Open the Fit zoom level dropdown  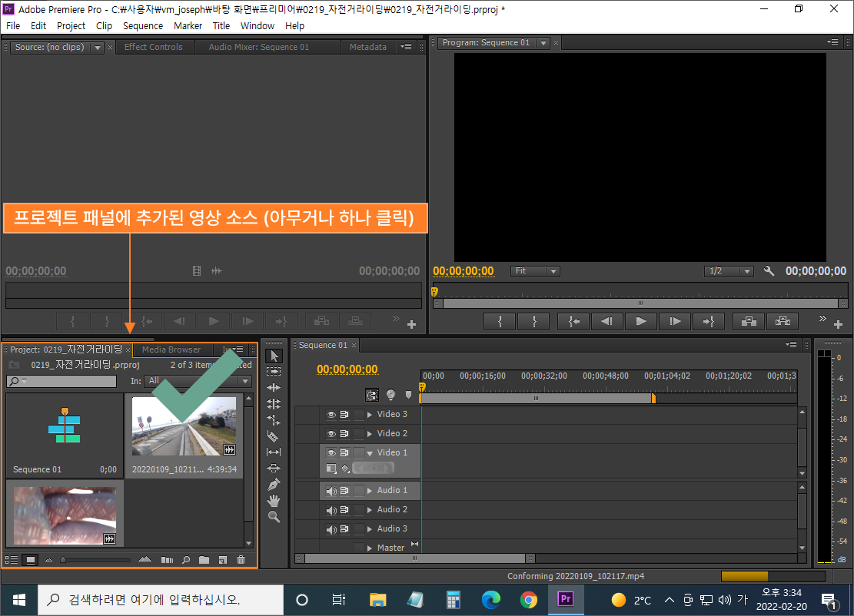coord(535,271)
